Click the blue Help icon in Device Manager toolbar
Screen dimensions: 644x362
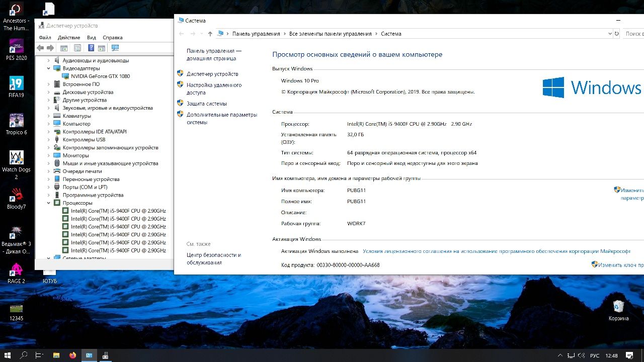pyautogui.click(x=91, y=48)
